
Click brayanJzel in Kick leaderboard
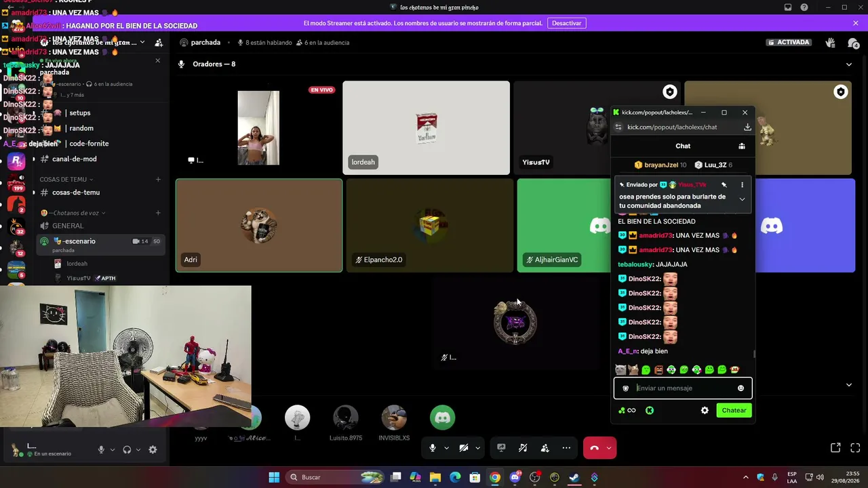pos(660,165)
